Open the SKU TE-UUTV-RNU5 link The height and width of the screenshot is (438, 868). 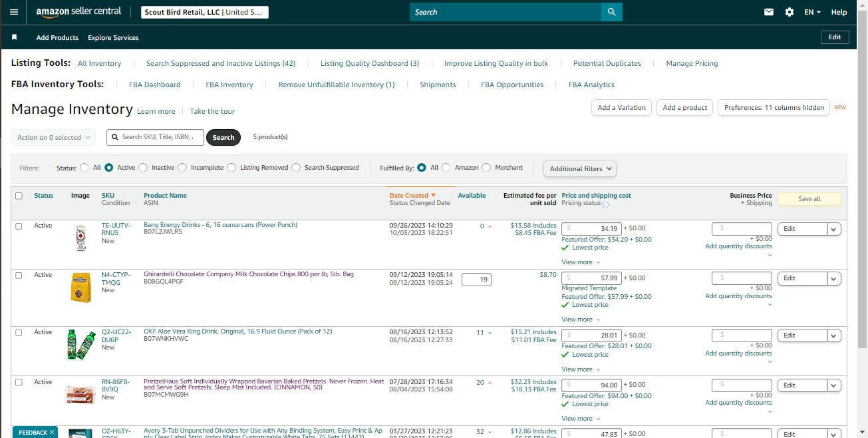[x=116, y=229]
